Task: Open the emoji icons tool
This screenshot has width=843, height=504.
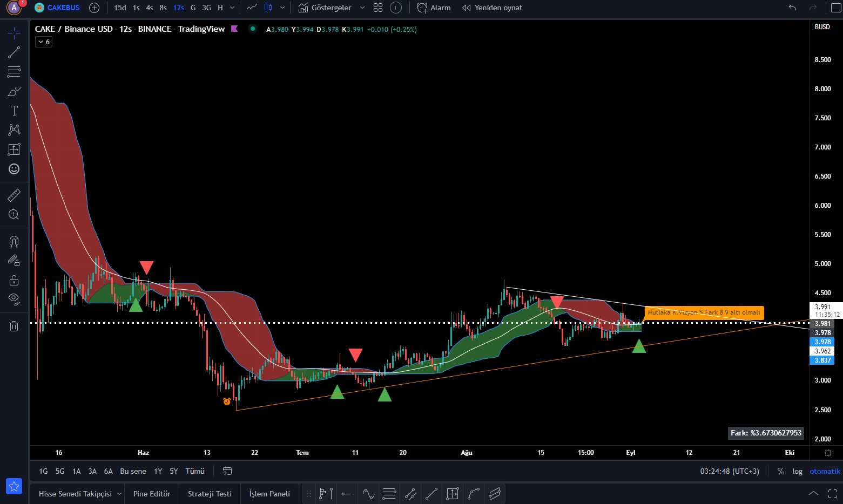Action: point(14,169)
